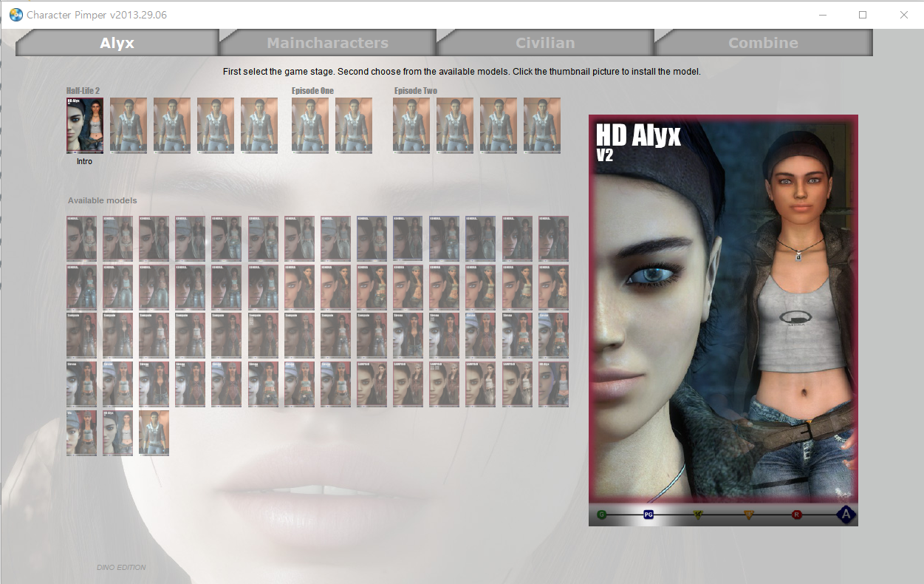Click the Episode One stage label
924x584 pixels.
312,91
